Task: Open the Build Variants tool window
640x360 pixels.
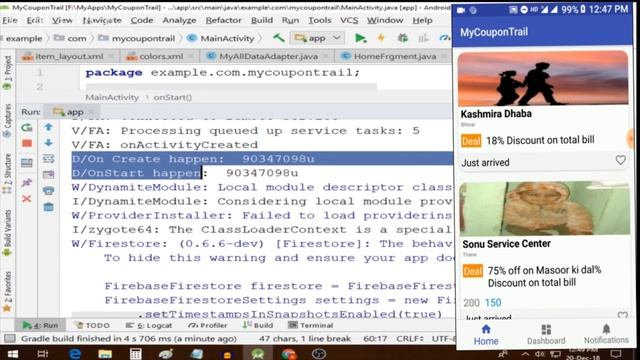Action: pyautogui.click(x=7, y=233)
